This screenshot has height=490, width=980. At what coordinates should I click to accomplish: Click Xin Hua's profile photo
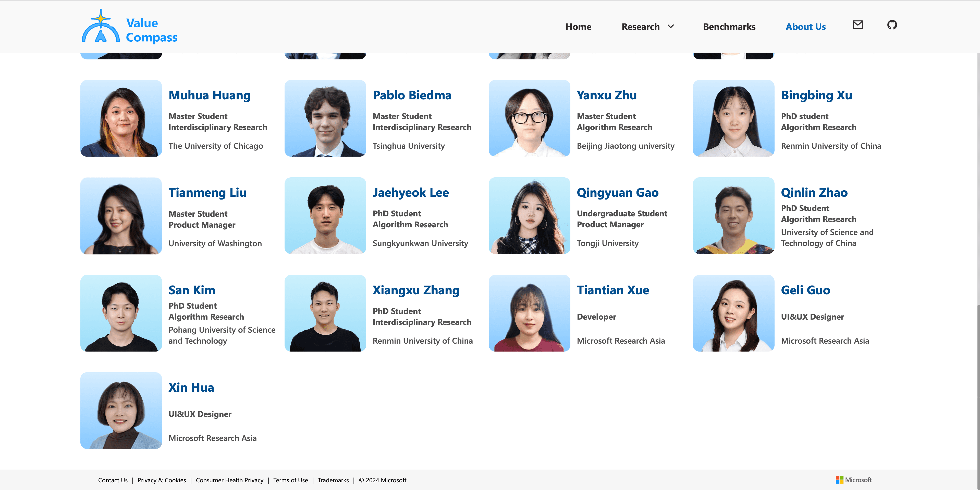[x=121, y=411]
